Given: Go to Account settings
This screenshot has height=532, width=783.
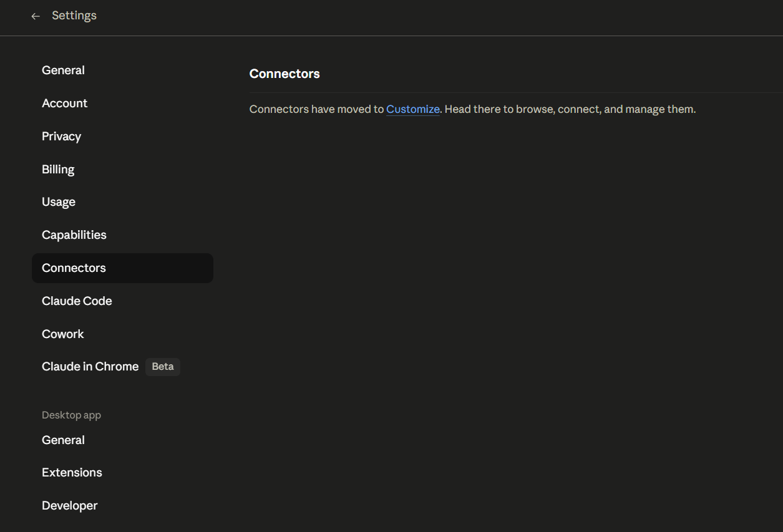Looking at the screenshot, I should pos(122,104).
